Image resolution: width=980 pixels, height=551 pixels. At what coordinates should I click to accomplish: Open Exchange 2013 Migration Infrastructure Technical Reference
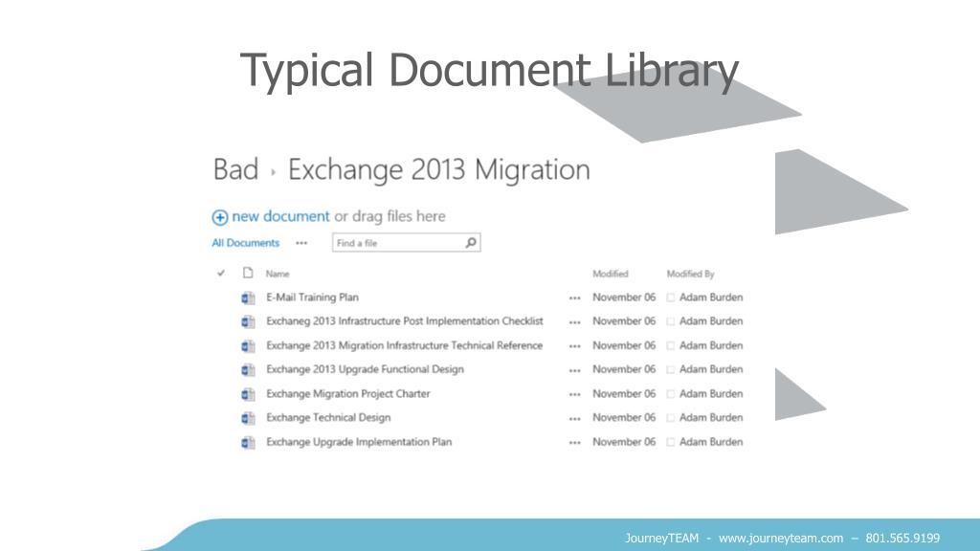(x=405, y=345)
